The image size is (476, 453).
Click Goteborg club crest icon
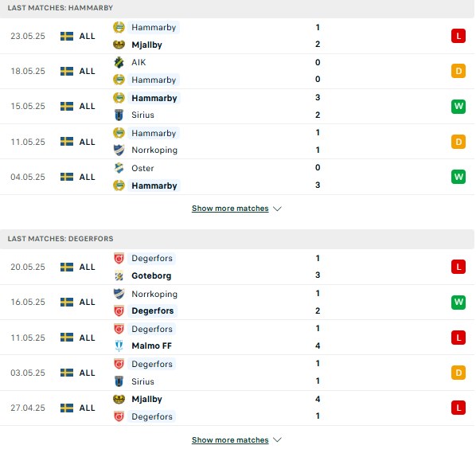coord(119,275)
